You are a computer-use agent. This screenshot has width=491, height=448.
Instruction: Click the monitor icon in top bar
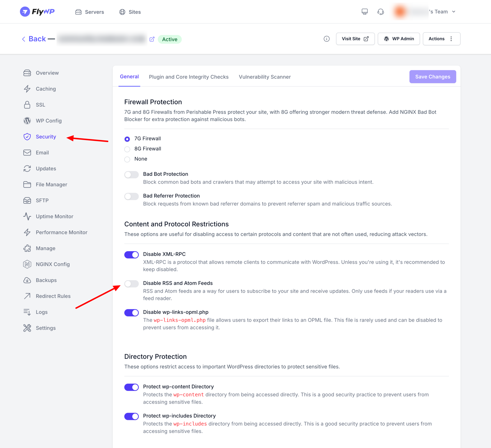(x=365, y=12)
